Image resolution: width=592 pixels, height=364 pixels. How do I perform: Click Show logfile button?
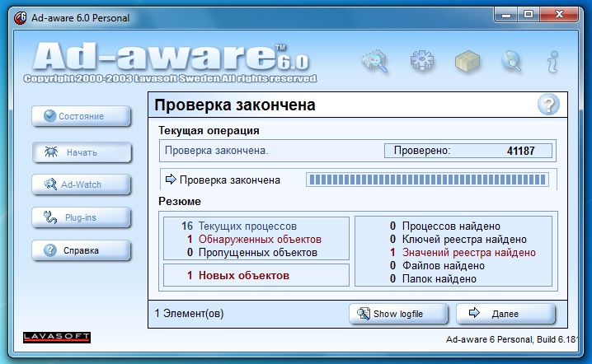tap(398, 314)
